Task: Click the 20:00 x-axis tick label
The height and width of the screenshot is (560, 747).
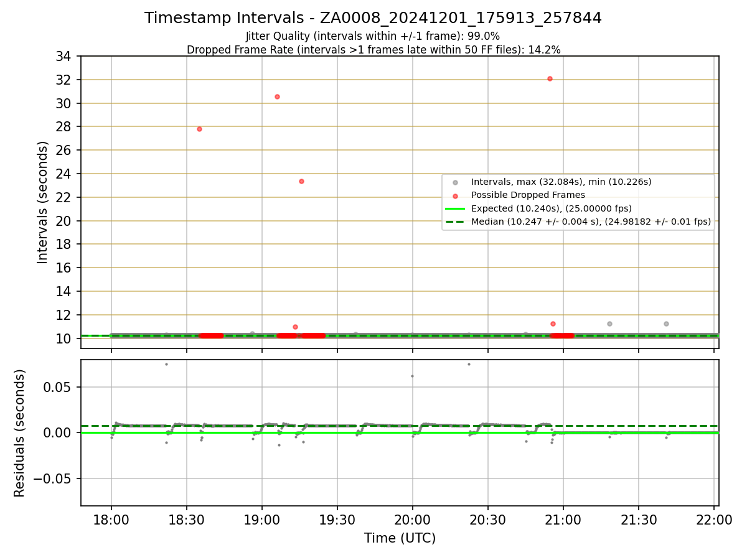Action: coord(413,520)
